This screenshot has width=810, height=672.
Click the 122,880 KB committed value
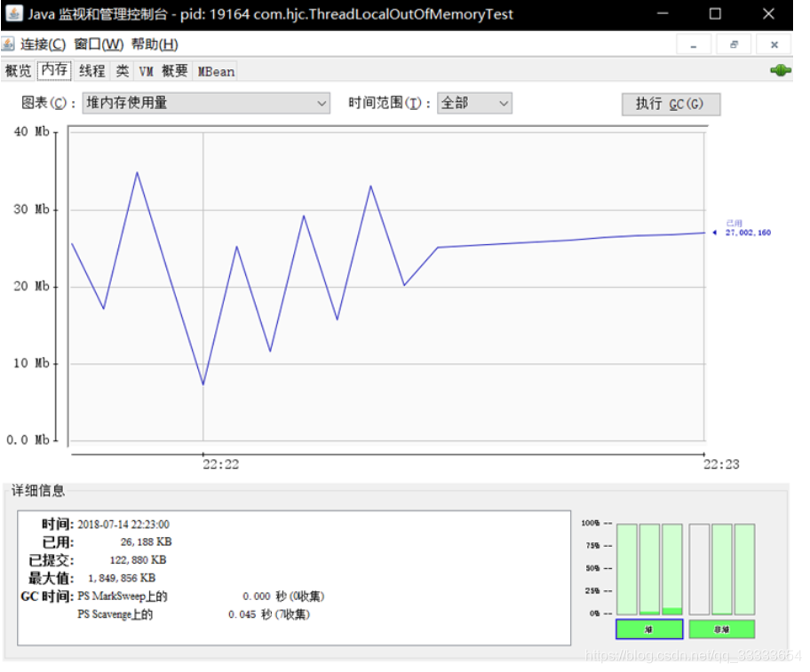(138, 560)
